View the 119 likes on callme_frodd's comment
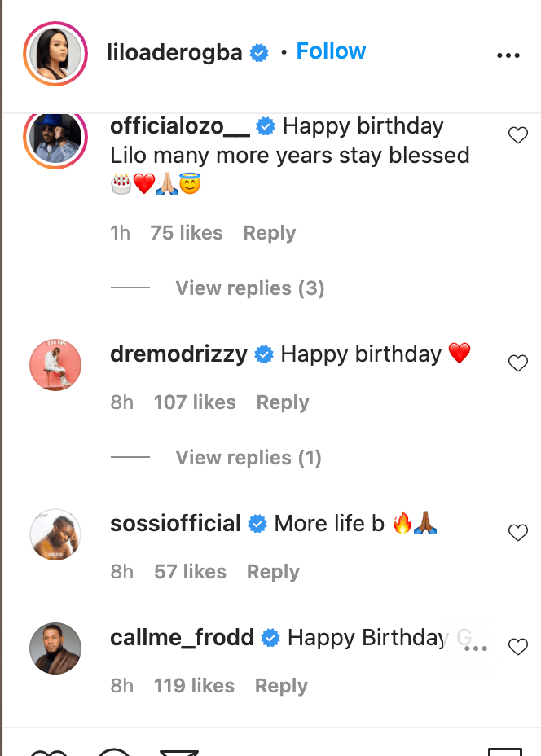 point(194,686)
